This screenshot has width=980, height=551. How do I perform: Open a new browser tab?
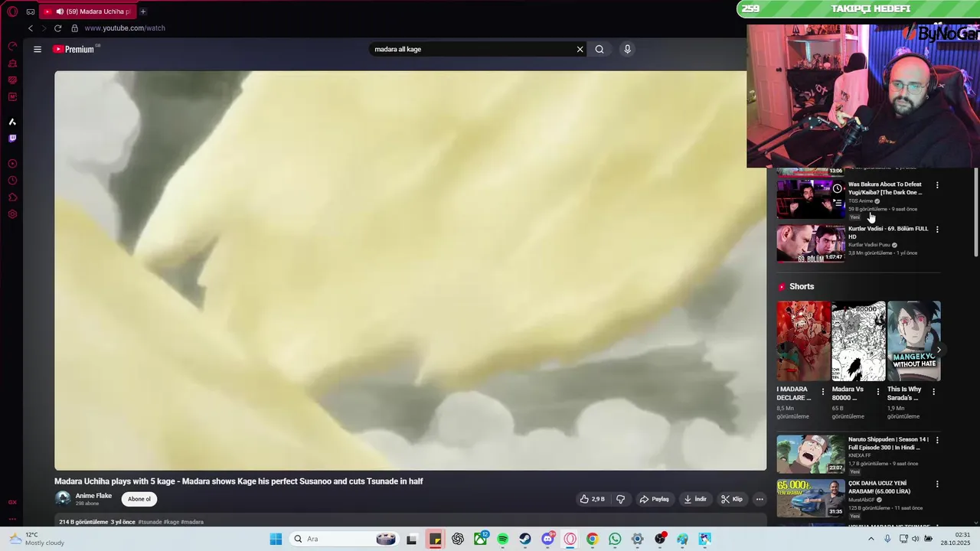[143, 11]
